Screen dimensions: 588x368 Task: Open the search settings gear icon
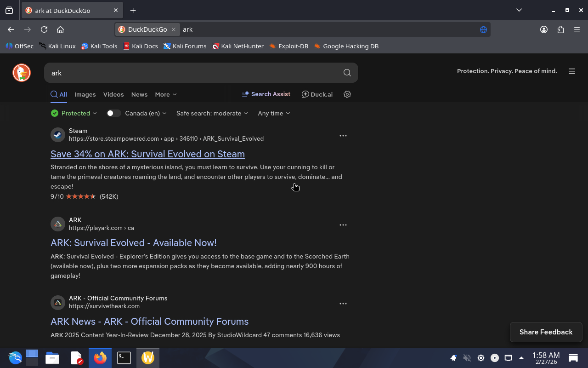[x=347, y=94]
